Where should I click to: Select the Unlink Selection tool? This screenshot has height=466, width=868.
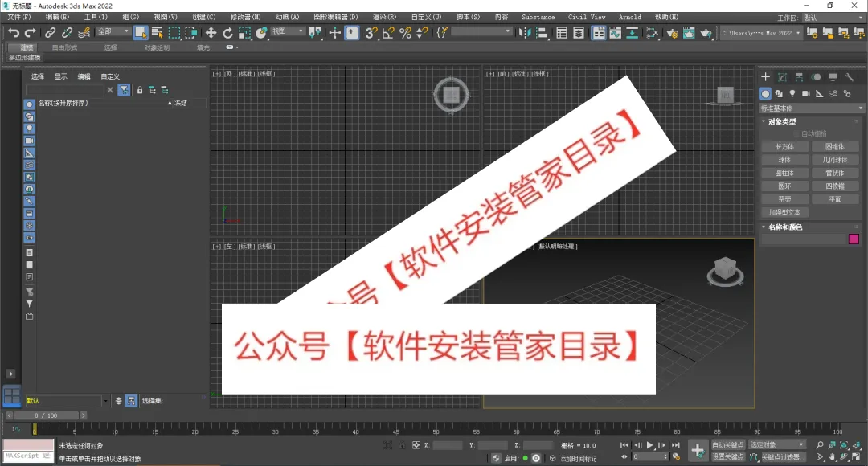(x=67, y=33)
